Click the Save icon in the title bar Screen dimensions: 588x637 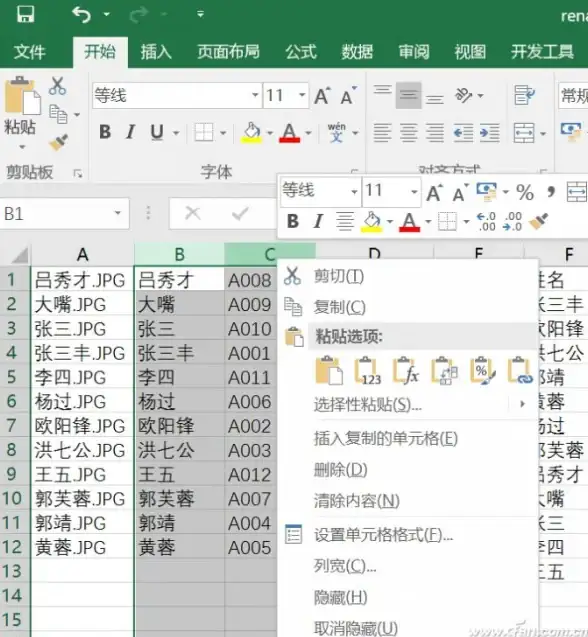[x=26, y=14]
